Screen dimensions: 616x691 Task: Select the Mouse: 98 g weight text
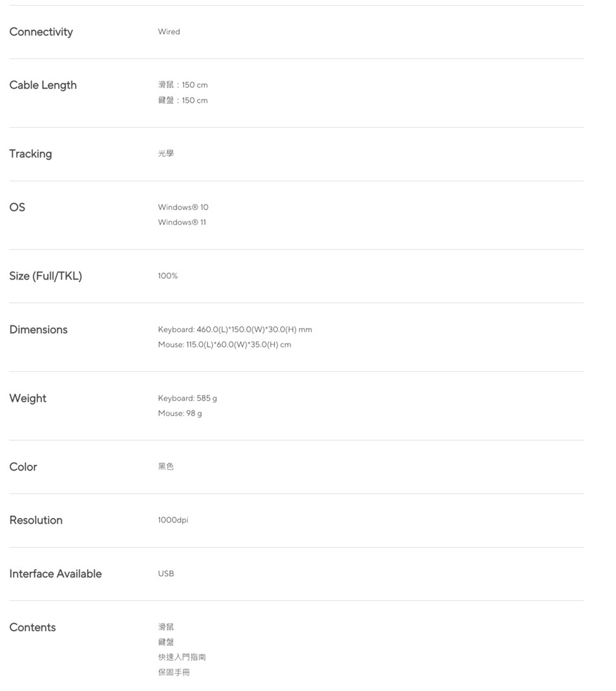pos(180,414)
